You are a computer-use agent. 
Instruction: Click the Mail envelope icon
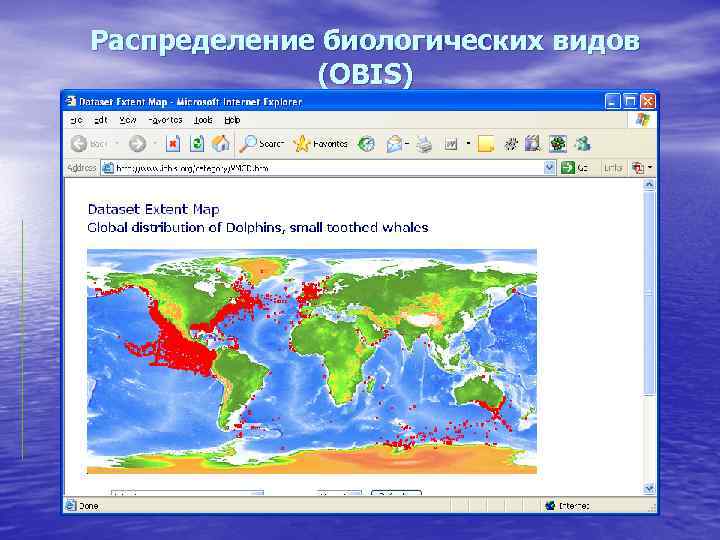pos(394,145)
